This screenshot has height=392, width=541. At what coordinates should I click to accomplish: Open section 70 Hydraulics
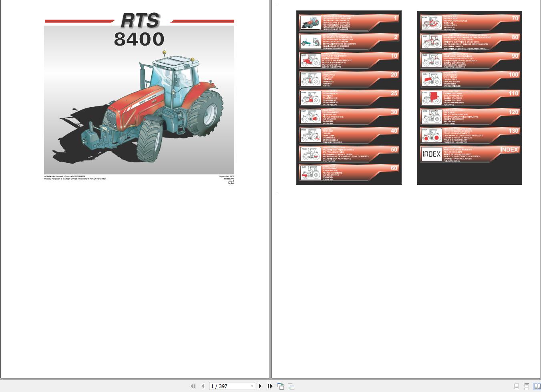pyautogui.click(x=469, y=23)
